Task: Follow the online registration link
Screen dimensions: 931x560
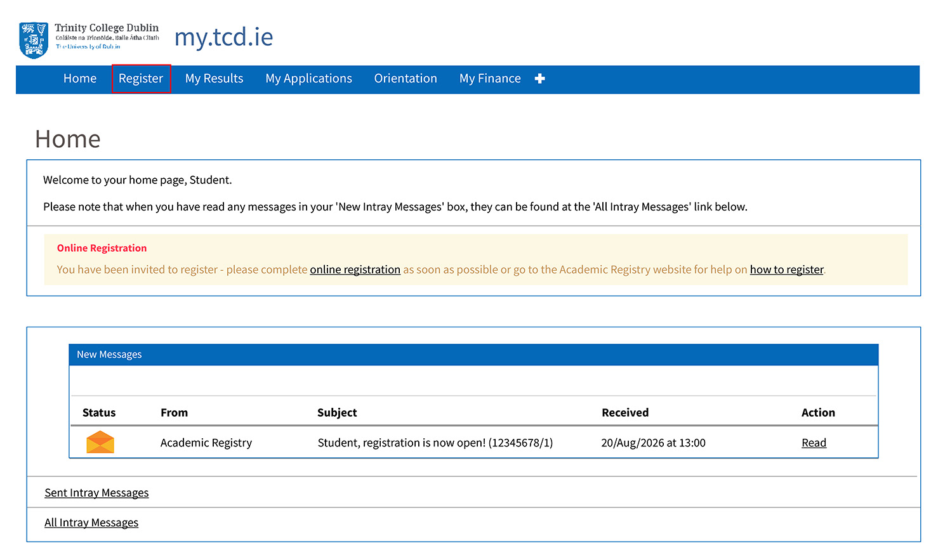Action: click(355, 270)
